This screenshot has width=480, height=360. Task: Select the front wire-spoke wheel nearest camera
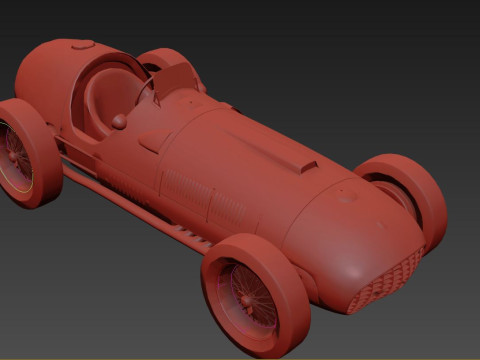pyautogui.click(x=255, y=297)
